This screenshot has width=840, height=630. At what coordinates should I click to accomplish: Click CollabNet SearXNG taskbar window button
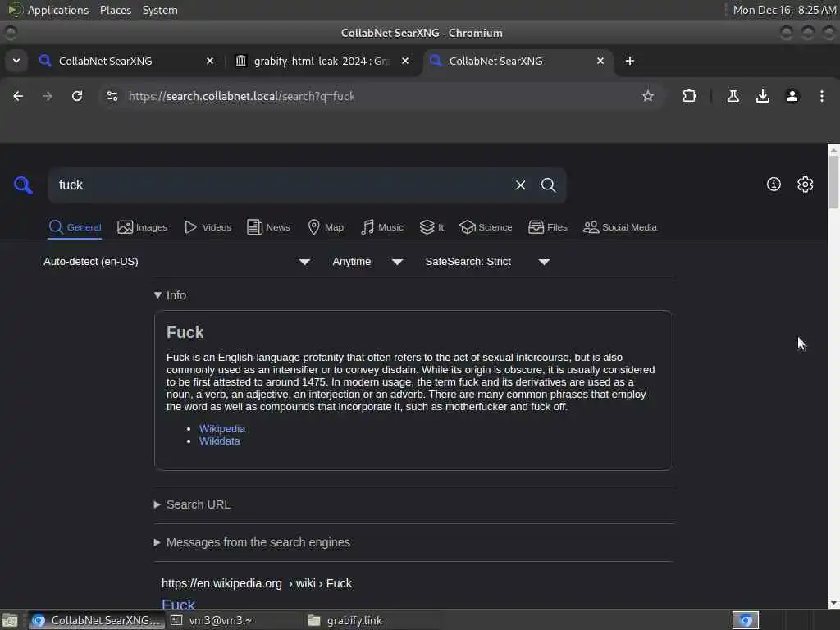(x=97, y=620)
